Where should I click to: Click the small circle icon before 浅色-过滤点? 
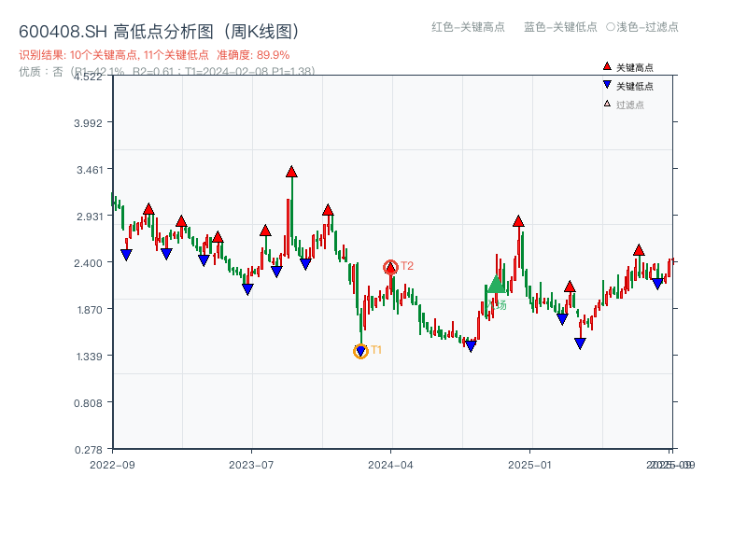[611, 27]
